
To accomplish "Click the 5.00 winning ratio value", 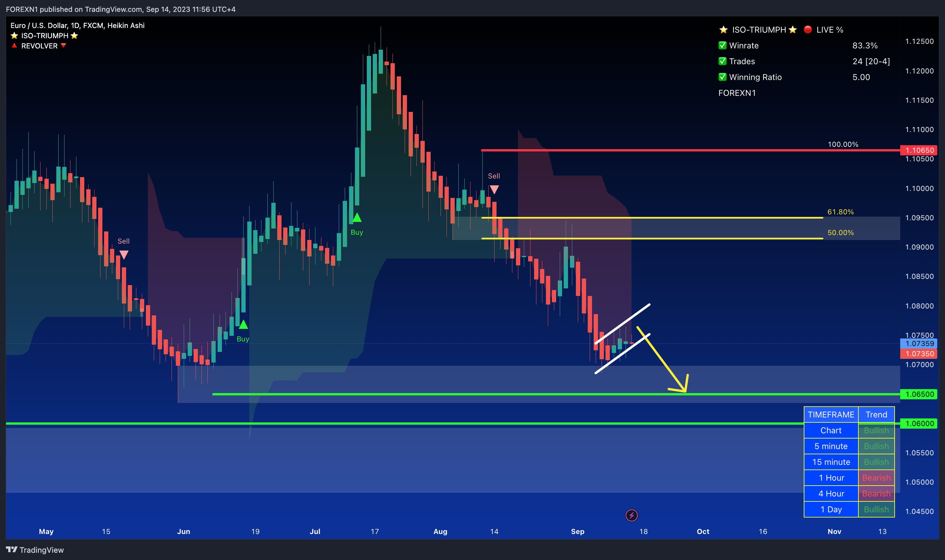I will click(861, 77).
